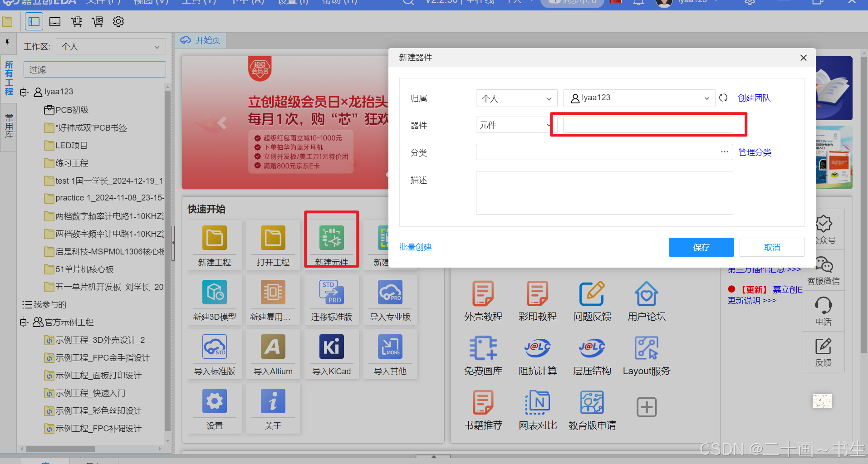Image resolution: width=868 pixels, height=464 pixels.
Task: Open the 免费画库 icon
Action: pos(483,348)
